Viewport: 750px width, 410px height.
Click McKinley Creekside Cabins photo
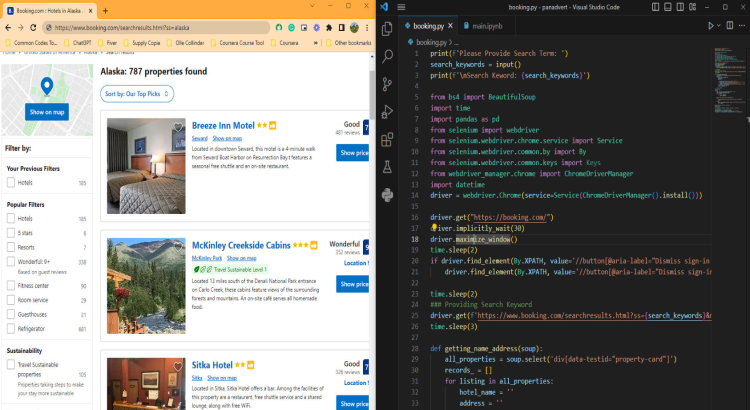[146, 286]
